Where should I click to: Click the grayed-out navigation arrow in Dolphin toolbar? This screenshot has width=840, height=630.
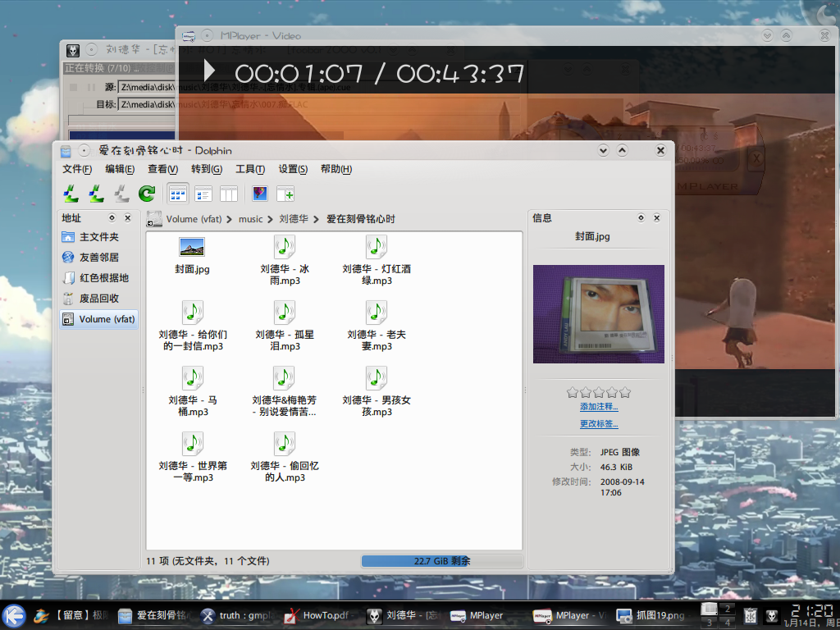(121, 194)
